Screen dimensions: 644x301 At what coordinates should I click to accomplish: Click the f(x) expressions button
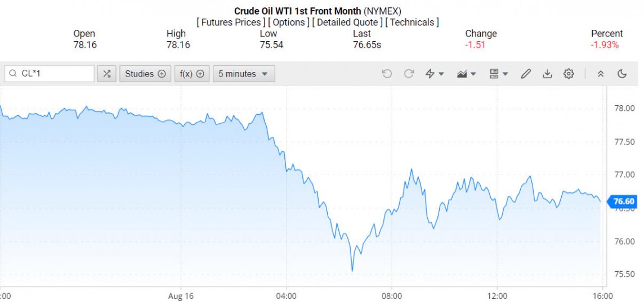click(191, 74)
